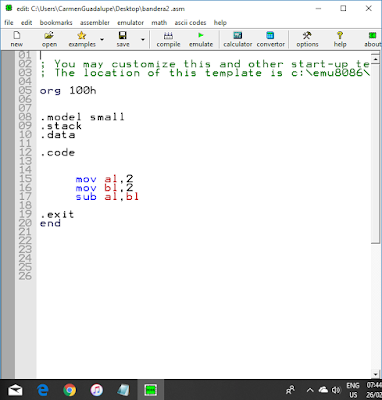Open the assembler menu
Viewport: 382px width, 400px height.
[95, 23]
